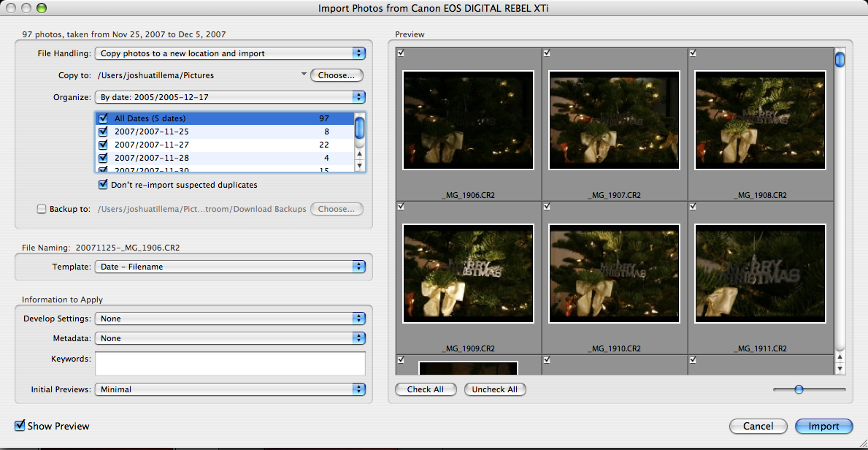Click the thumbnail size slider handle
Viewport: 868px width, 450px height.
click(799, 389)
